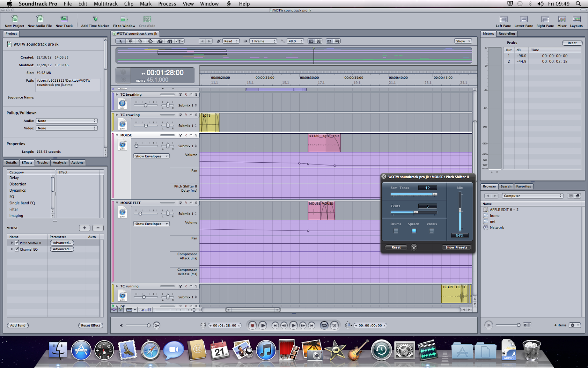This screenshot has height=368, width=588.
Task: Open the Process menu
Action: point(167,4)
